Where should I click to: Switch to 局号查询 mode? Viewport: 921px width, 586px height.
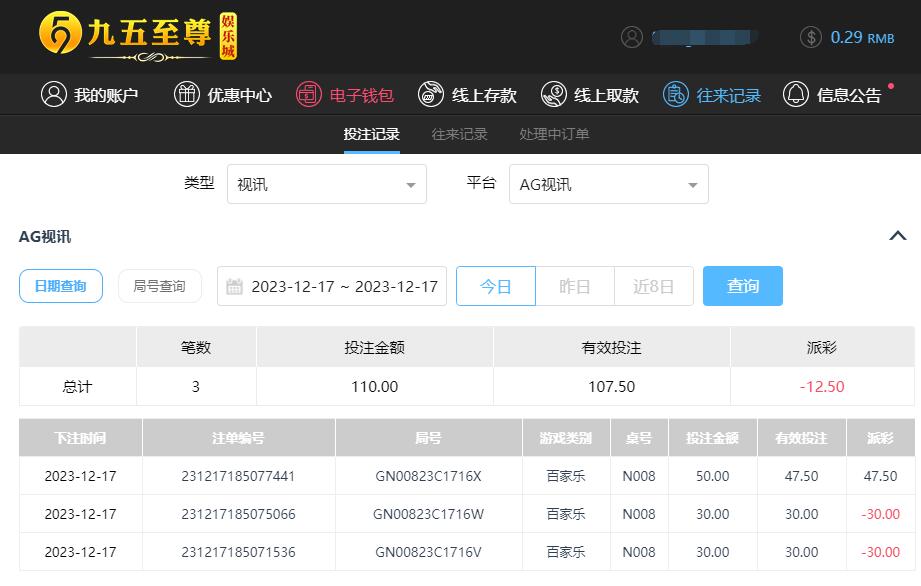pyautogui.click(x=160, y=286)
